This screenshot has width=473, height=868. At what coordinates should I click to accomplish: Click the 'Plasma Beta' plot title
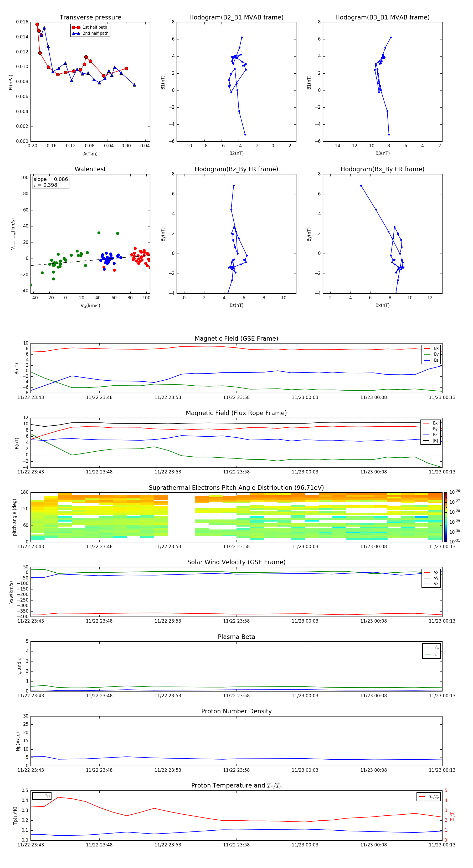click(x=236, y=637)
